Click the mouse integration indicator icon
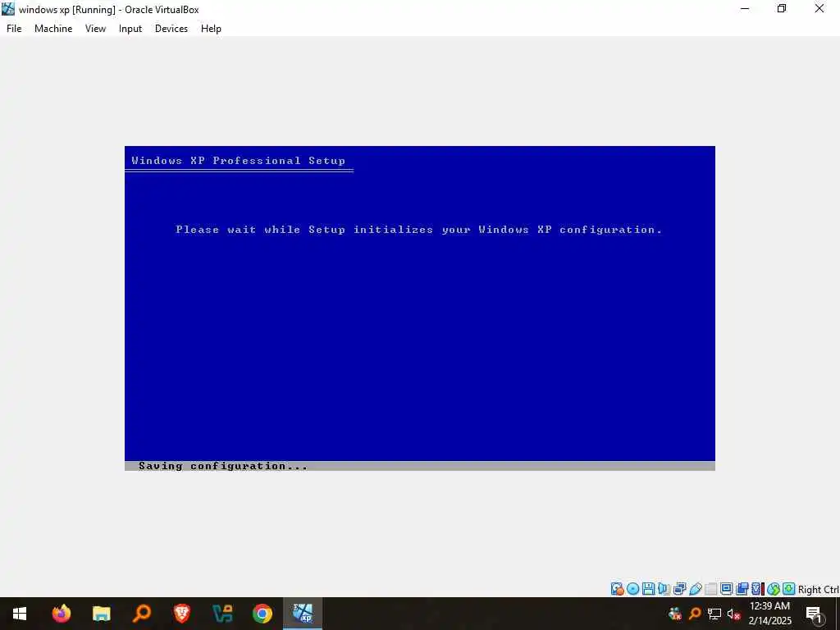The image size is (840, 630). click(773, 589)
